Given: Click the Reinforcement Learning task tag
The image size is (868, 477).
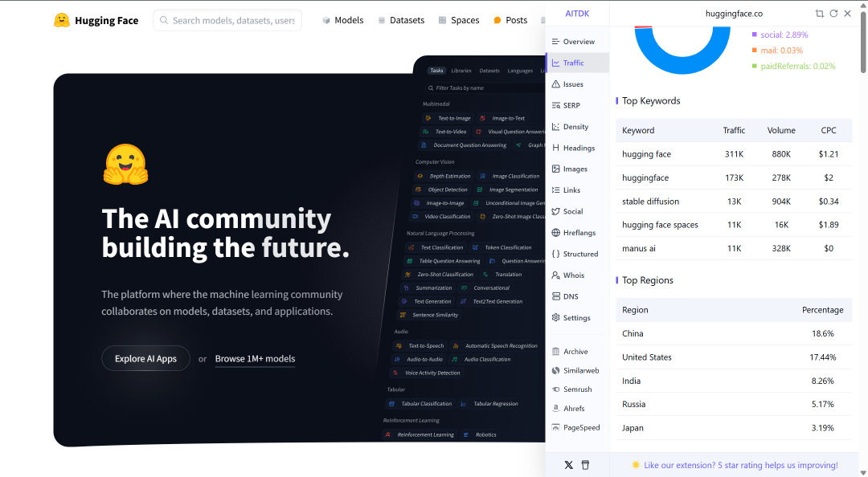Looking at the screenshot, I should pos(420,435).
